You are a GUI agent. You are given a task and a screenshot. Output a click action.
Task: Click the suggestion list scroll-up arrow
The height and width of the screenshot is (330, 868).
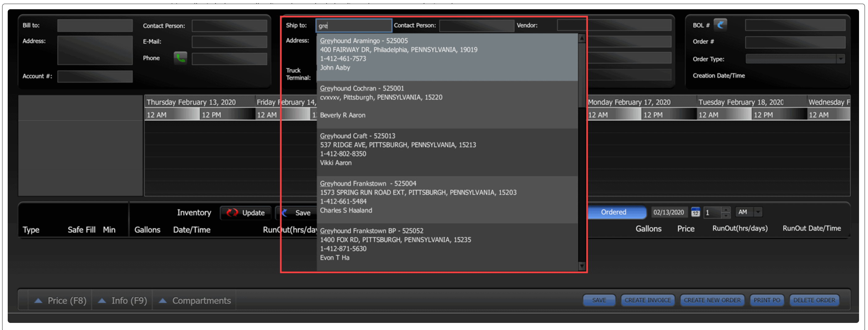tap(582, 38)
